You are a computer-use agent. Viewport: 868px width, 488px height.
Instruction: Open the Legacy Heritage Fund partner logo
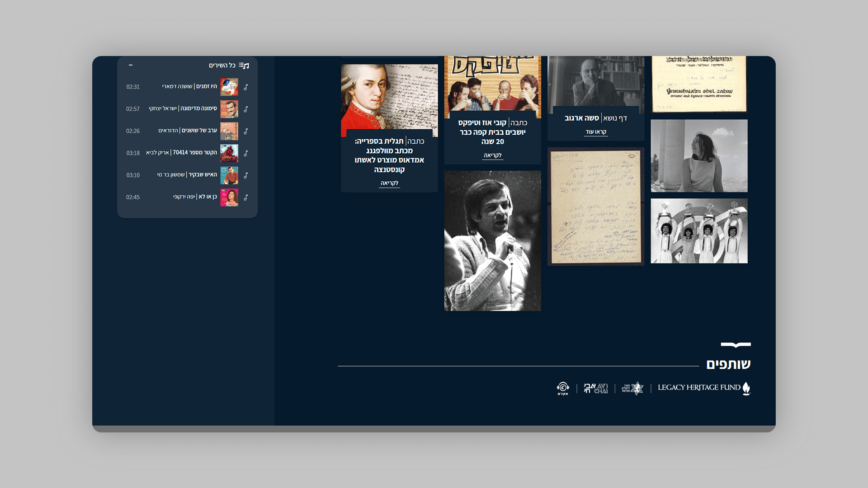(704, 388)
